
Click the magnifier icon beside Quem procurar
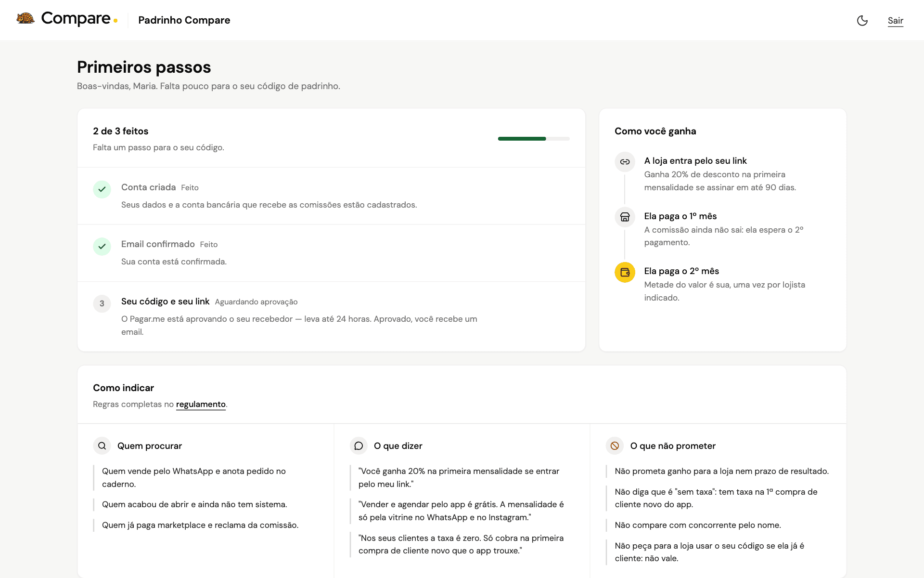[x=102, y=446]
